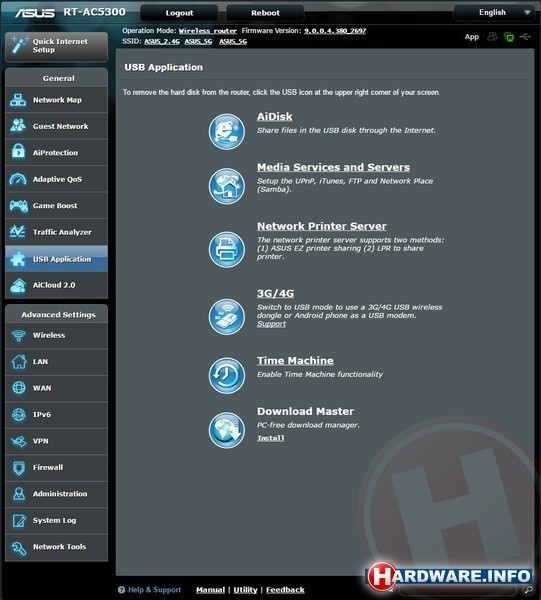Viewport: 541px width, 600px height.
Task: Click the Feedback link in the footer
Action: 285,590
